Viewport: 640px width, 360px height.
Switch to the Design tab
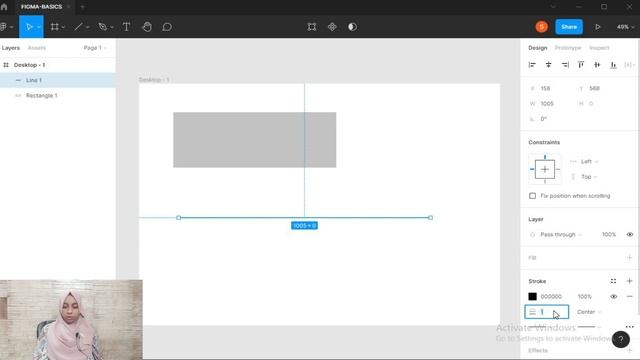click(x=538, y=48)
